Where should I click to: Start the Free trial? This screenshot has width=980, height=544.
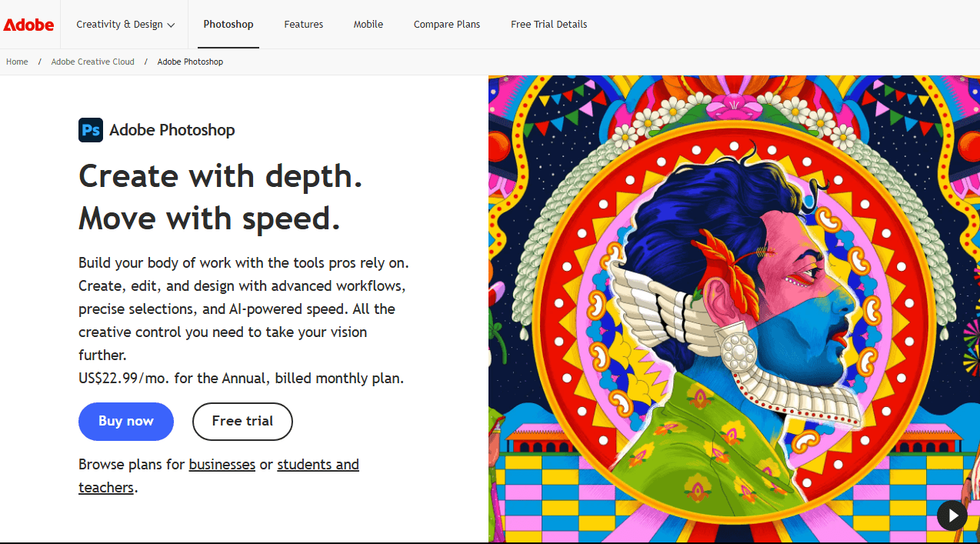pyautogui.click(x=242, y=422)
